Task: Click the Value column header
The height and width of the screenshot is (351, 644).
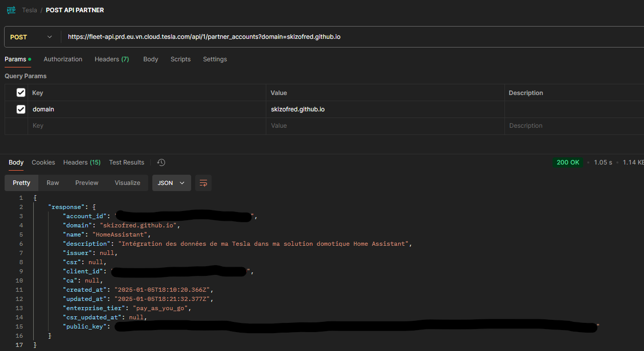Action: 279,93
